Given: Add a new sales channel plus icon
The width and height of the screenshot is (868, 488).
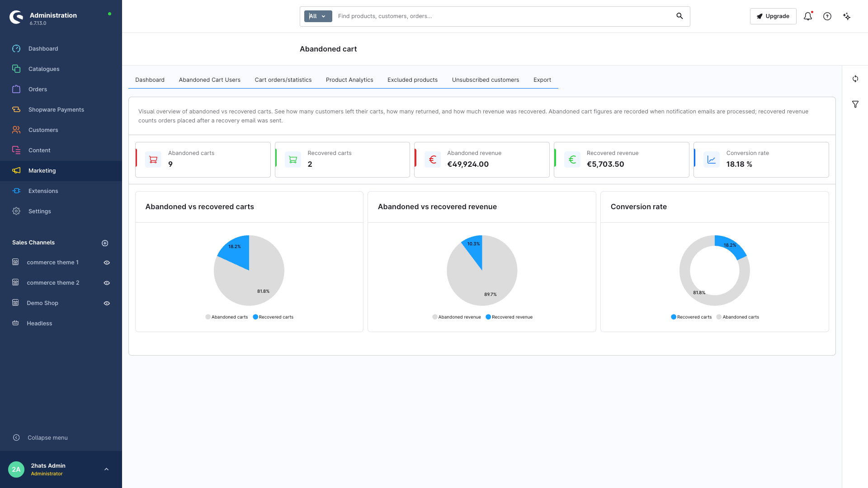Looking at the screenshot, I should (x=105, y=243).
